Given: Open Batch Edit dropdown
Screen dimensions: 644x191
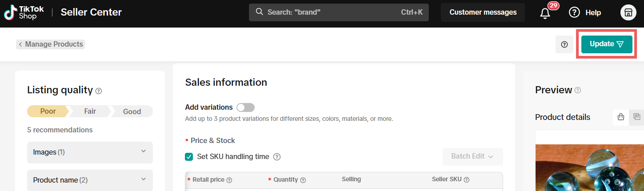Looking at the screenshot, I should pyautogui.click(x=472, y=156).
